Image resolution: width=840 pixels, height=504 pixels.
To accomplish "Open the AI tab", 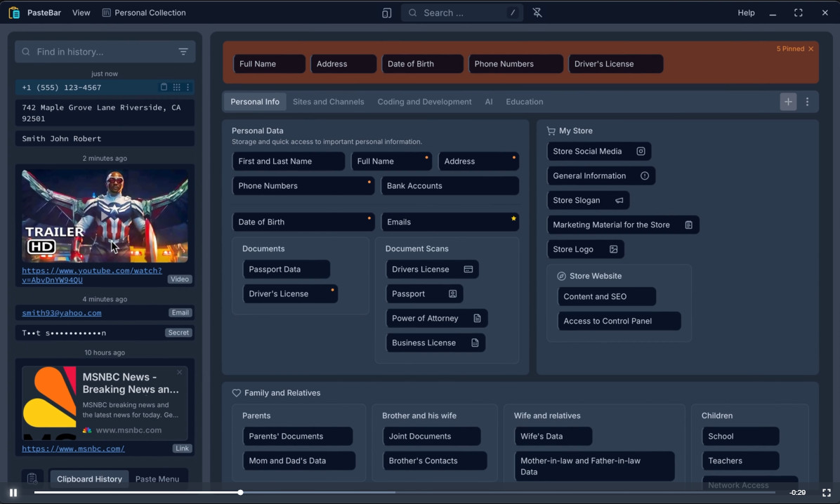I will pos(489,102).
